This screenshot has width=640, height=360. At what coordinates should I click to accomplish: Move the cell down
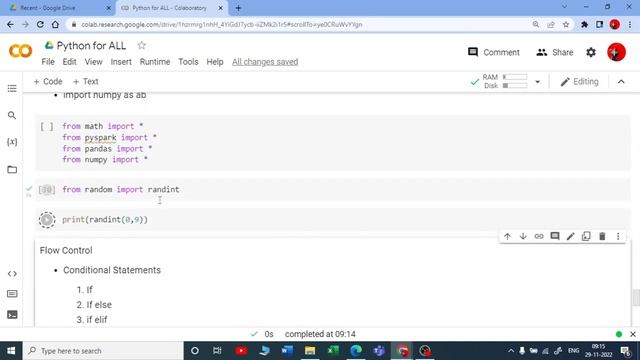(x=523, y=236)
